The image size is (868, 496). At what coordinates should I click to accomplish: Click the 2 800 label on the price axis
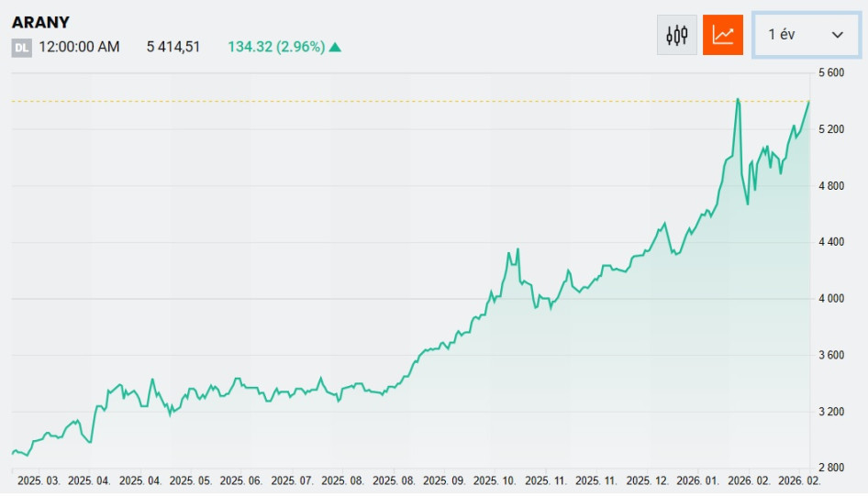[x=830, y=468]
